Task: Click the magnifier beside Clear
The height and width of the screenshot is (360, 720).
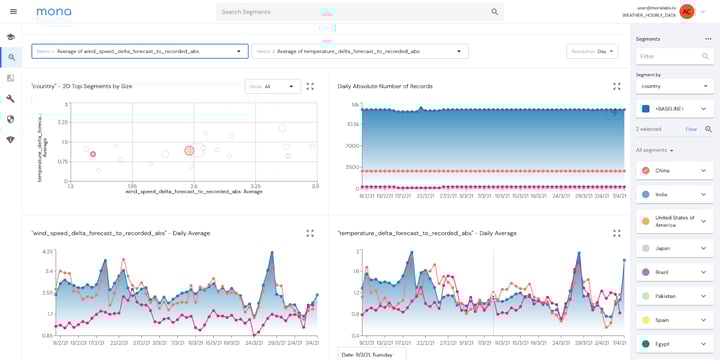Action: pyautogui.click(x=709, y=129)
